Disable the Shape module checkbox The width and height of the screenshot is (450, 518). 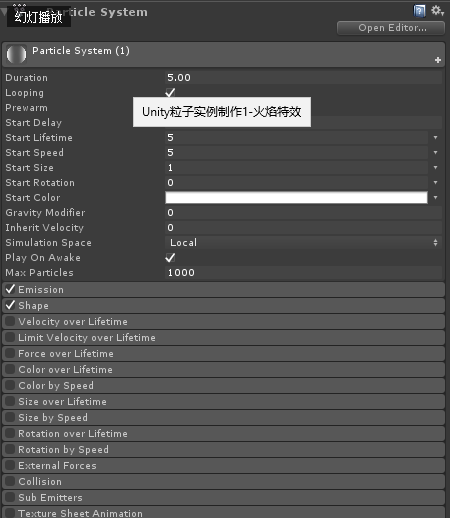coord(10,305)
